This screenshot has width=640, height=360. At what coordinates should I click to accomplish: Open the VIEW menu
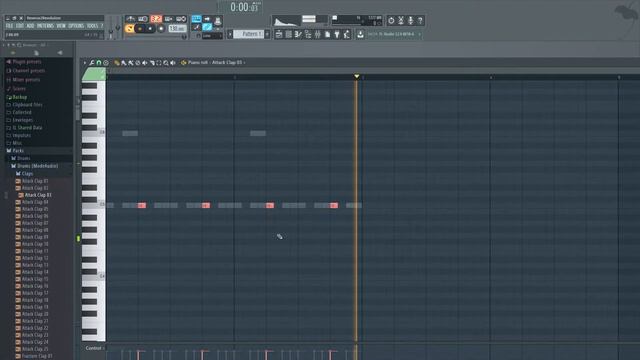coord(60,26)
